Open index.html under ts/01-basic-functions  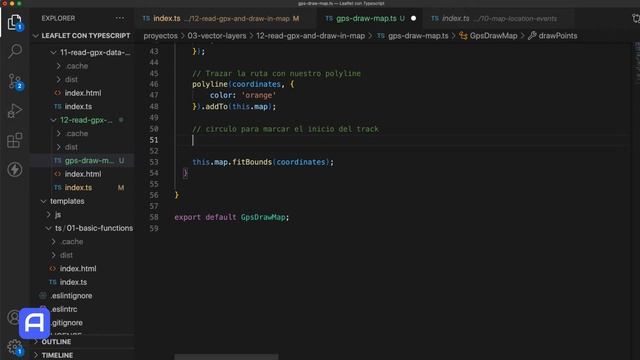pyautogui.click(x=78, y=269)
